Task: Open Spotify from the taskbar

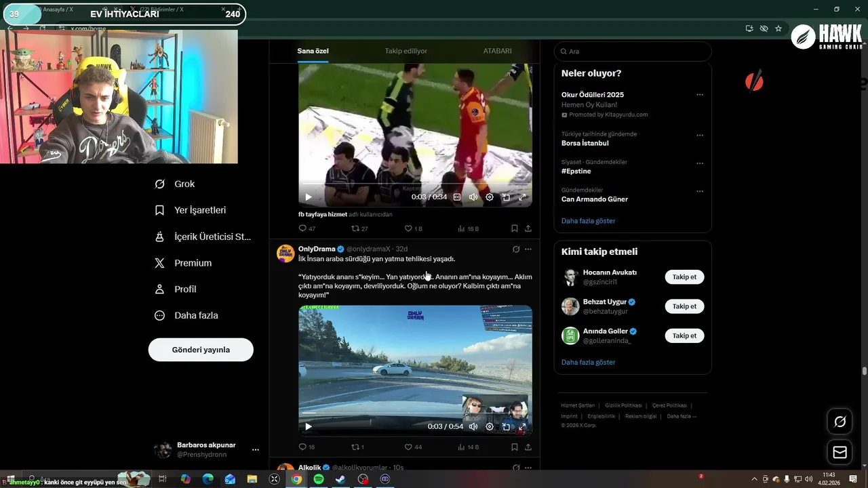Action: [319, 479]
